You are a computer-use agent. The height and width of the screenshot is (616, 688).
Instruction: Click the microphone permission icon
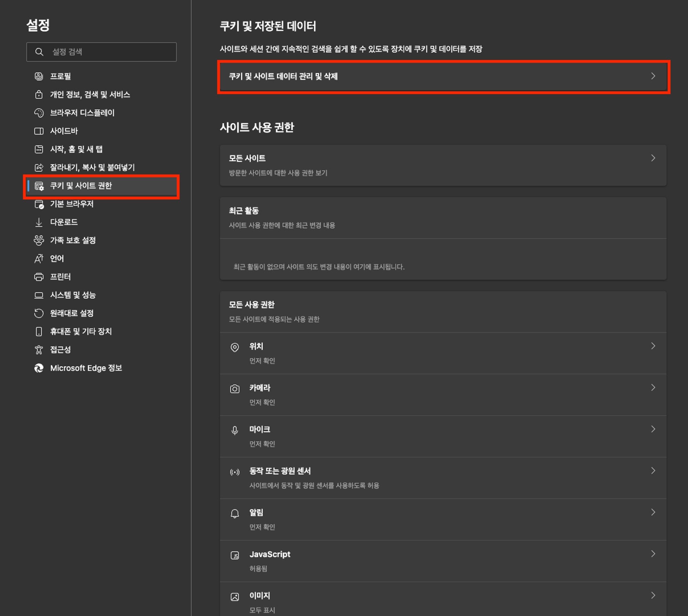235,430
